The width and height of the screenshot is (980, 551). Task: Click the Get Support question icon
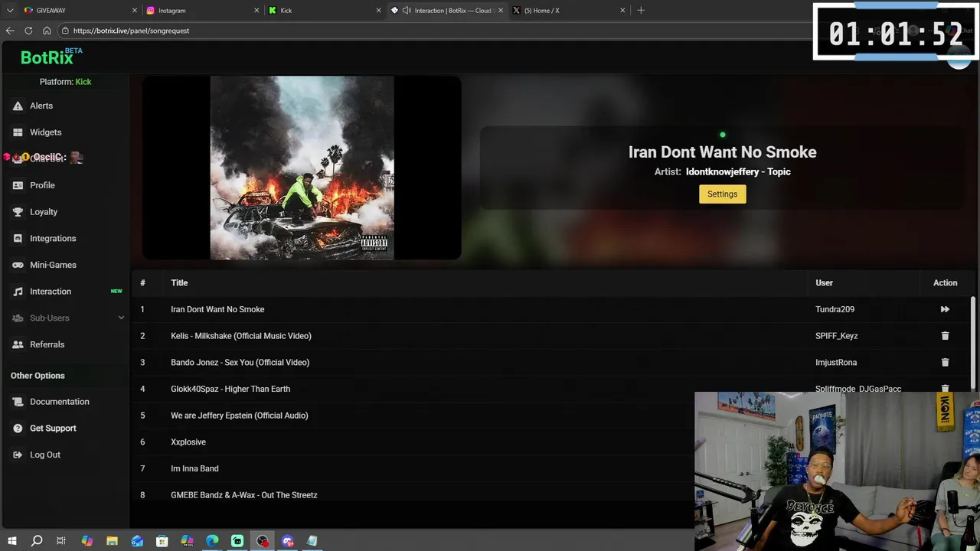click(18, 429)
